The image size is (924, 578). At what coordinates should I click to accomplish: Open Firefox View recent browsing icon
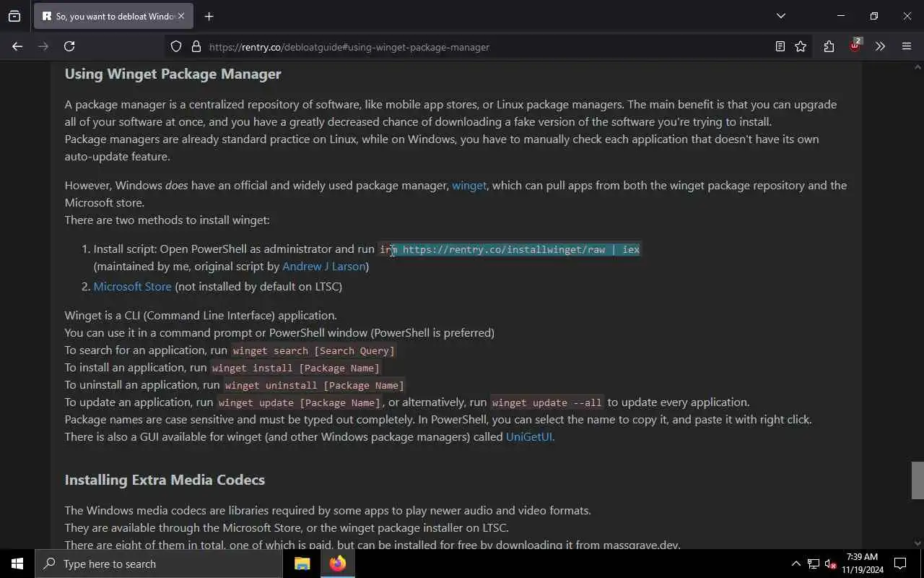14,16
